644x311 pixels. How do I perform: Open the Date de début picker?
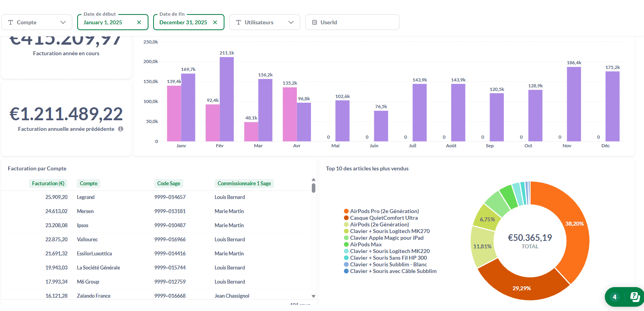[x=103, y=22]
